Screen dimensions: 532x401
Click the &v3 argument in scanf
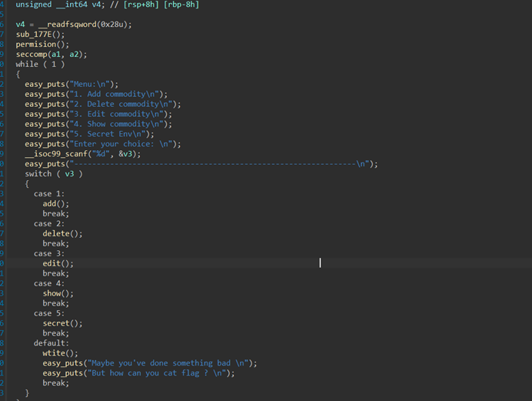pos(127,154)
